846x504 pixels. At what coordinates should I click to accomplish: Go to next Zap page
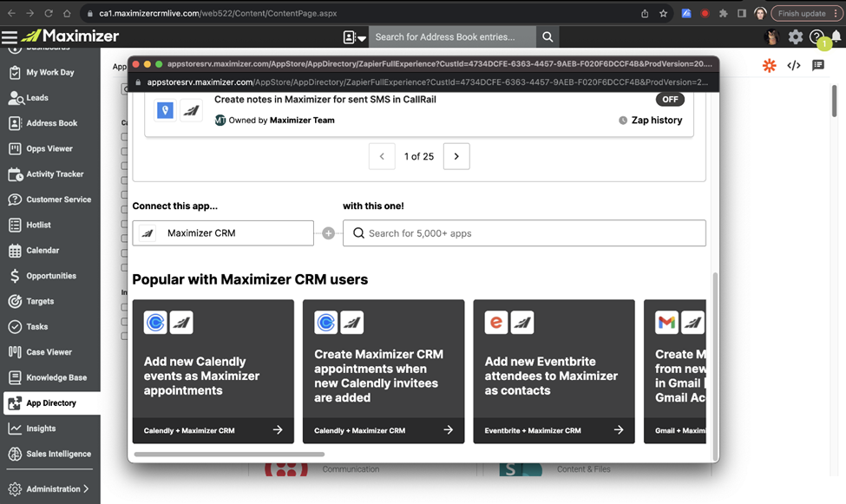click(x=456, y=156)
